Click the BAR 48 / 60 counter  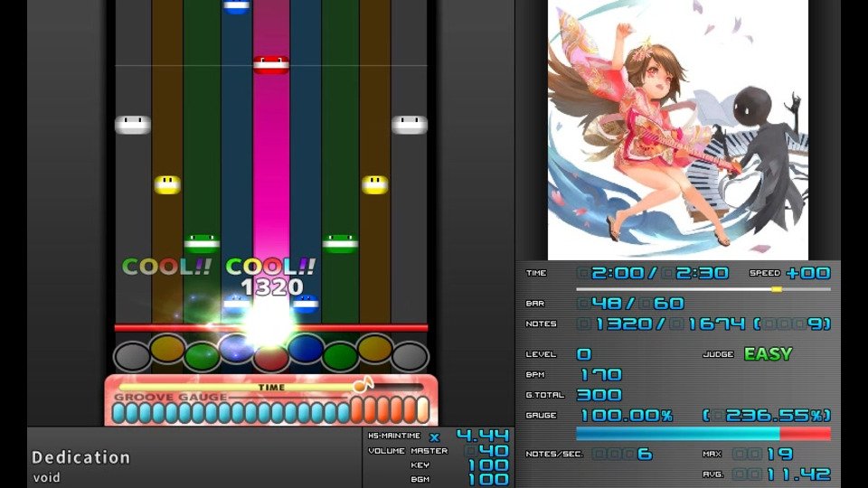(x=631, y=304)
